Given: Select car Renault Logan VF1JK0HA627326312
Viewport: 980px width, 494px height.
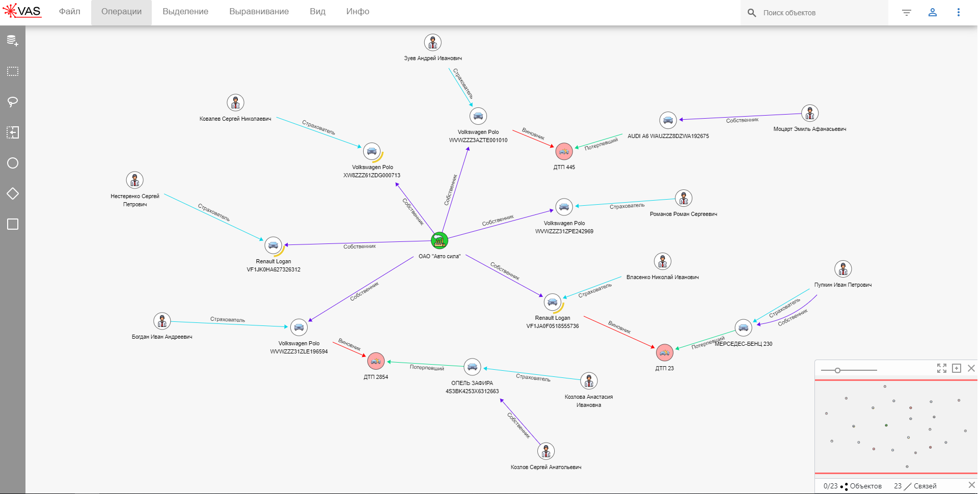Looking at the screenshot, I should 274,246.
